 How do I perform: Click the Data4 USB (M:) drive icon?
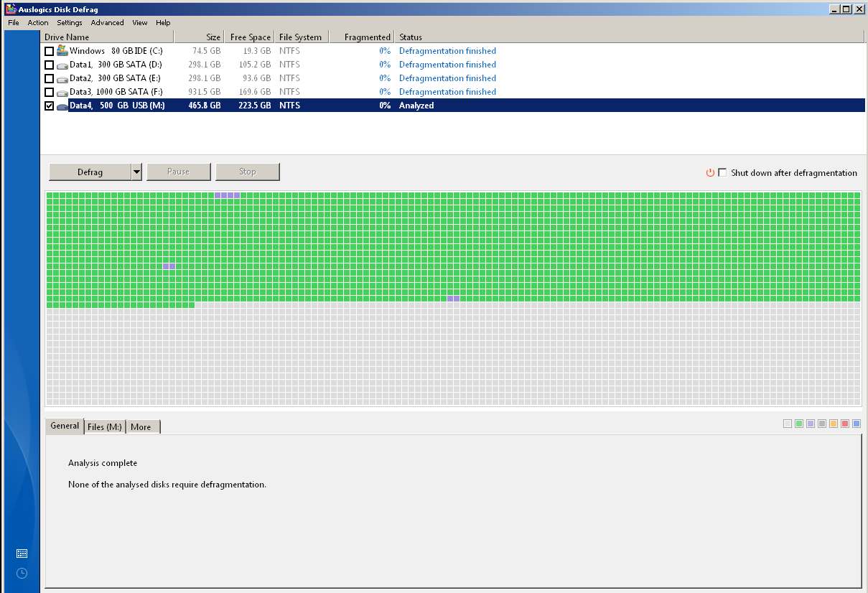click(62, 106)
